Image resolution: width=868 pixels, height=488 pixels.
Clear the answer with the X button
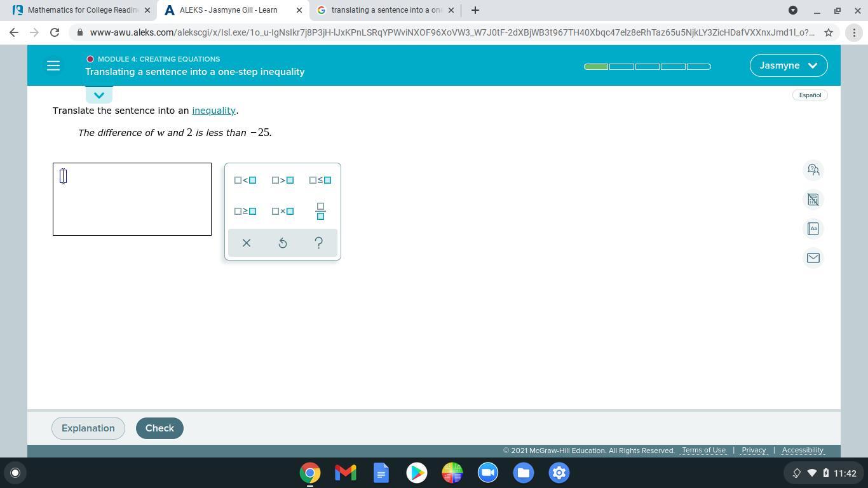[247, 243]
